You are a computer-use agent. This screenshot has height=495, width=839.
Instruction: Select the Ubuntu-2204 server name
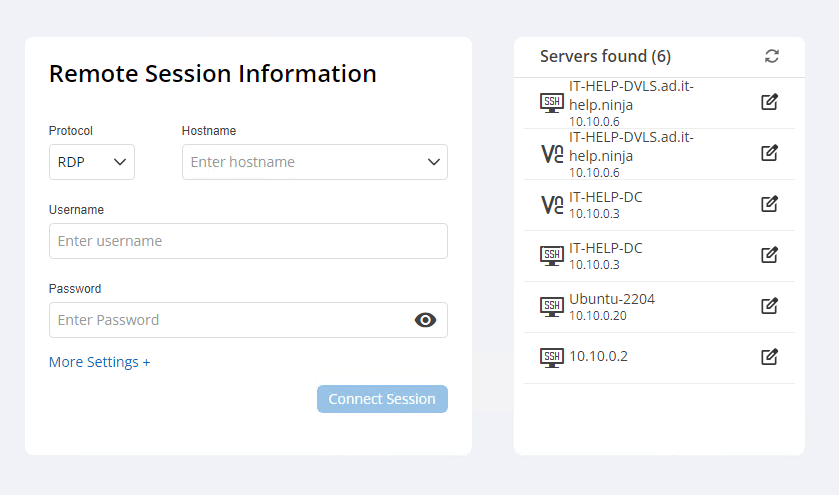coord(612,299)
